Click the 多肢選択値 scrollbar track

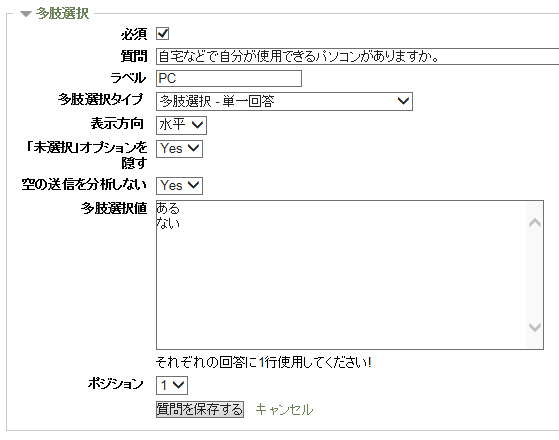pos(534,275)
